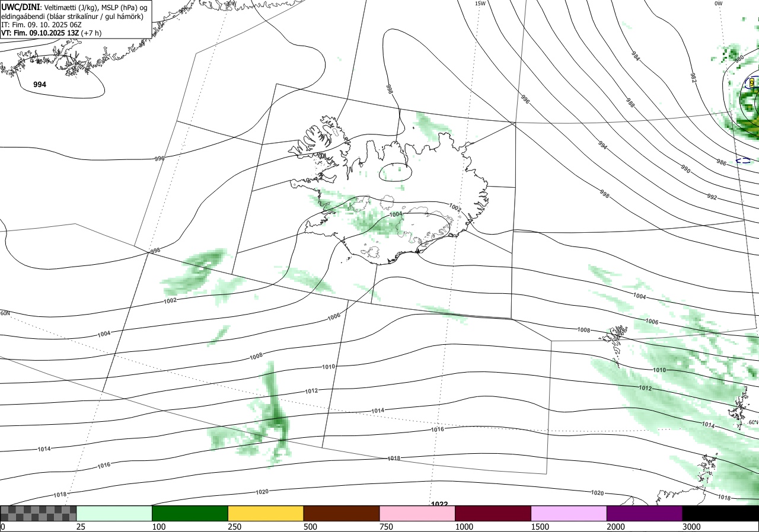Click the 984 isobar label
This screenshot has height=532, width=759.
[636, 56]
